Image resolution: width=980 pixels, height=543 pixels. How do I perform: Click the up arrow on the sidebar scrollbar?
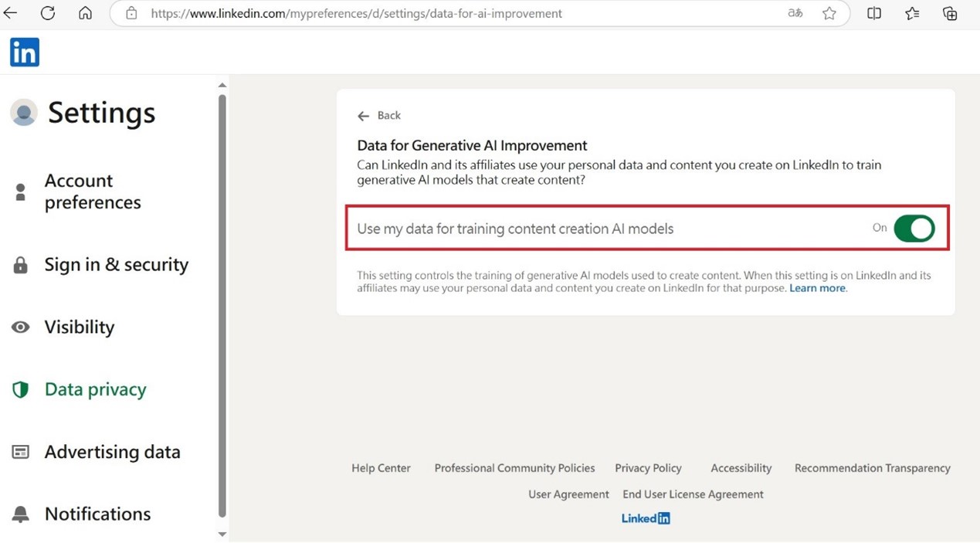222,85
